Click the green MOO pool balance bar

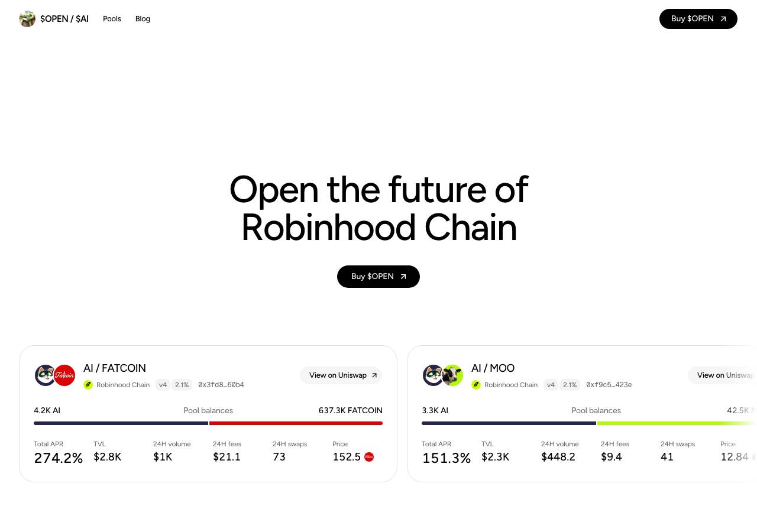677,423
